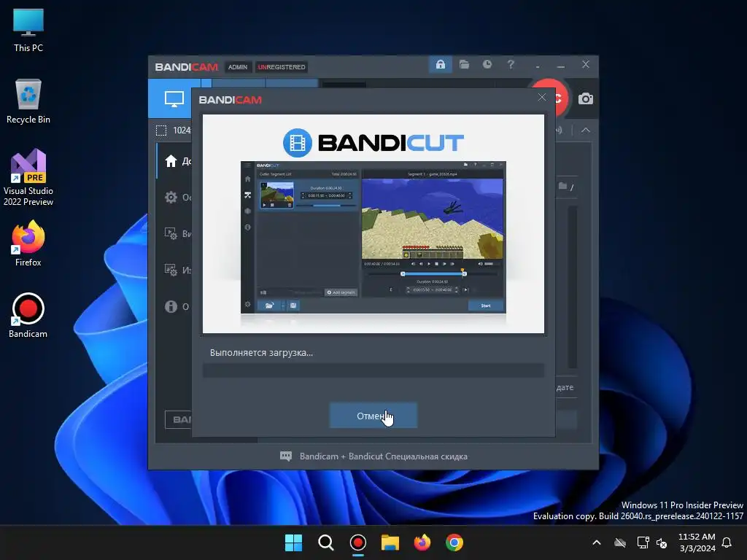Open the Bandicam desktop shortcut
The height and width of the screenshot is (560, 747).
[28, 315]
